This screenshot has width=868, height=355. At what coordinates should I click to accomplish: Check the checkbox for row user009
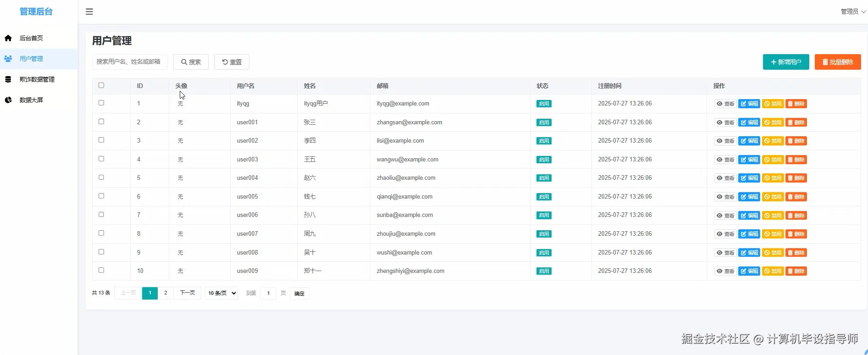101,270
